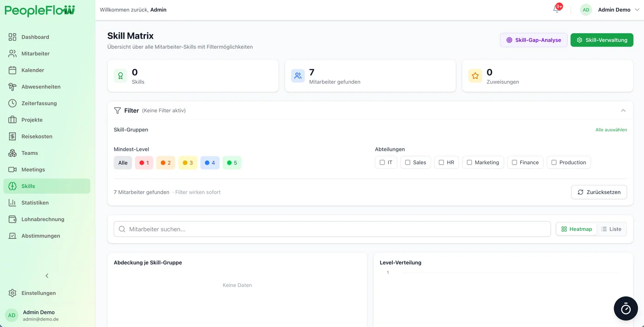This screenshot has width=644, height=327.
Task: Select the Finance department checkbox
Action: (514, 162)
